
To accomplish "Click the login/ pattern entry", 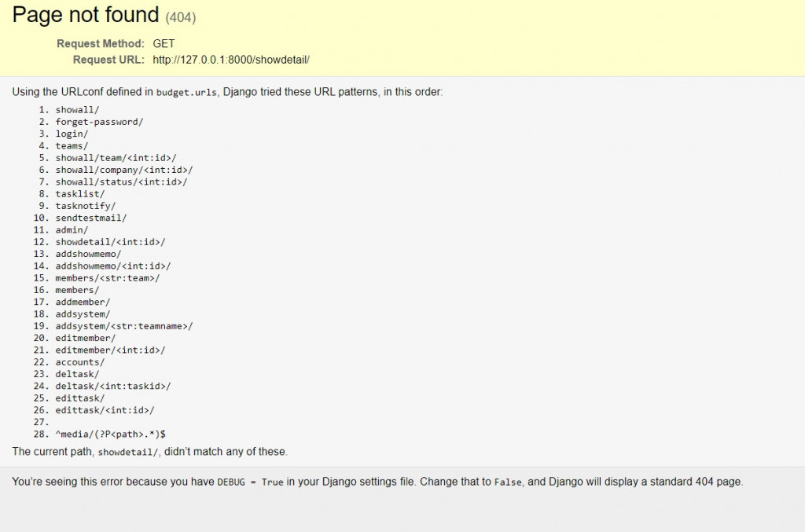I will 72,134.
